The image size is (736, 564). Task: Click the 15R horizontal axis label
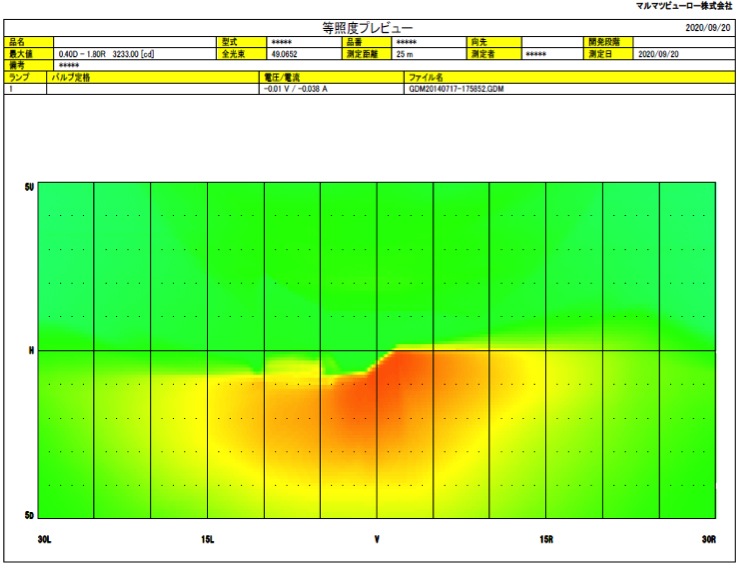point(546,540)
